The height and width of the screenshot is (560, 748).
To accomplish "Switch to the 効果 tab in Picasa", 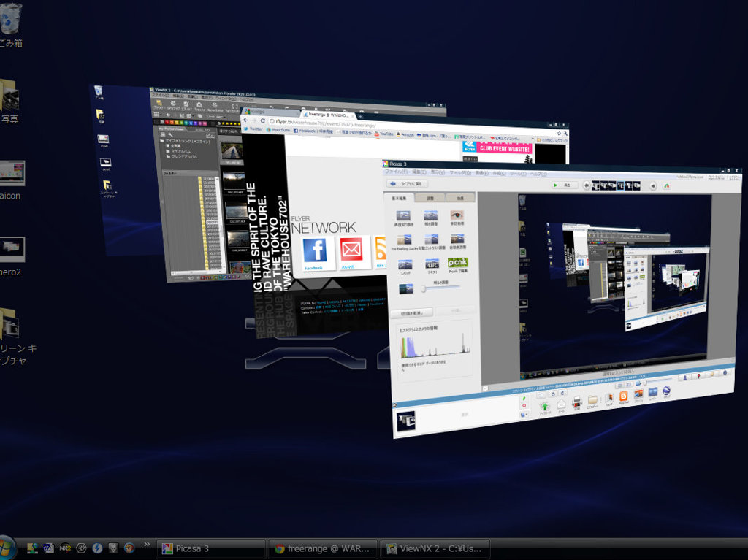I will 460,197.
